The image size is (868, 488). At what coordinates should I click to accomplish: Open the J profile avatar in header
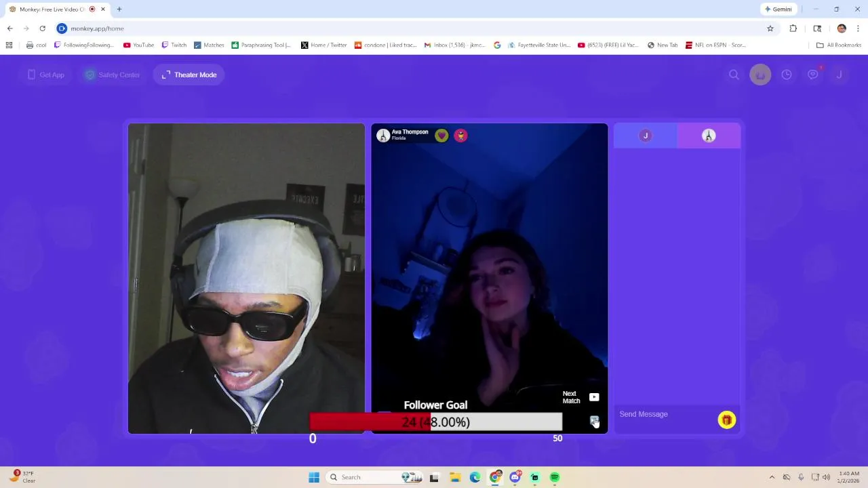click(839, 75)
